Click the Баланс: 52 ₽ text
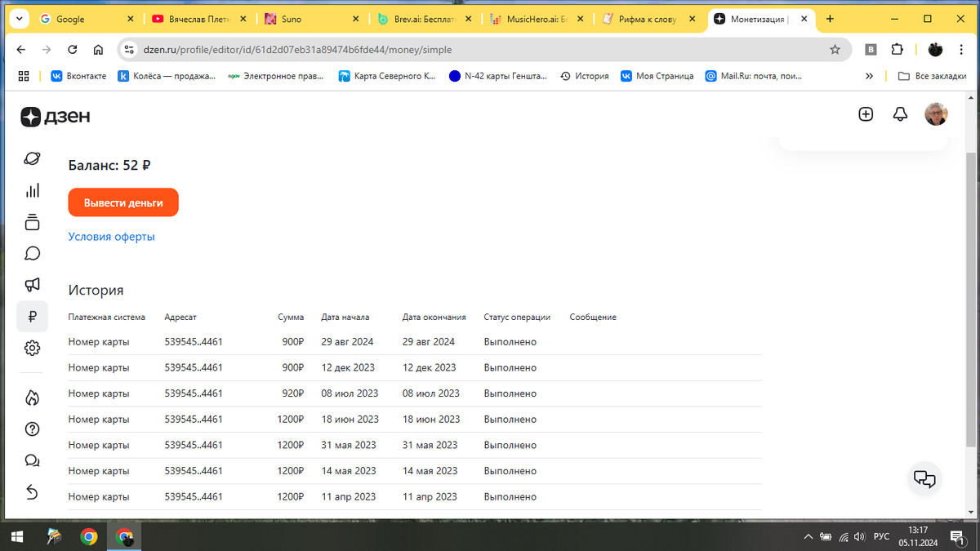This screenshot has height=551, width=980. [109, 165]
